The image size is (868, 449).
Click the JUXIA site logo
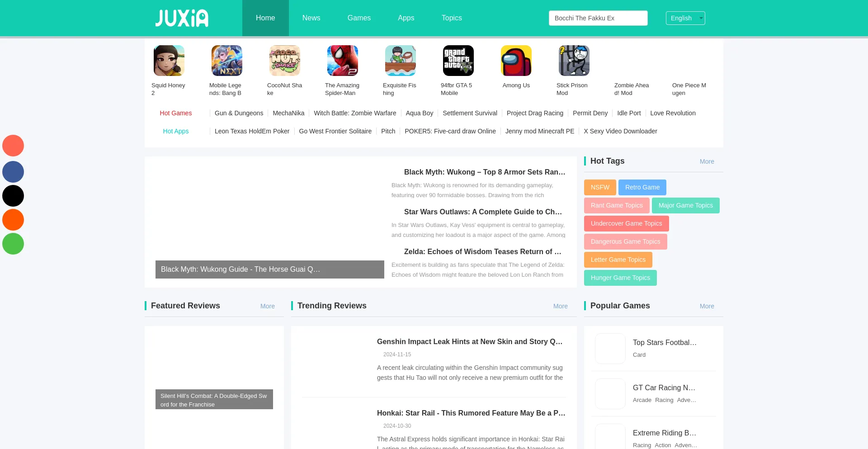[182, 18]
